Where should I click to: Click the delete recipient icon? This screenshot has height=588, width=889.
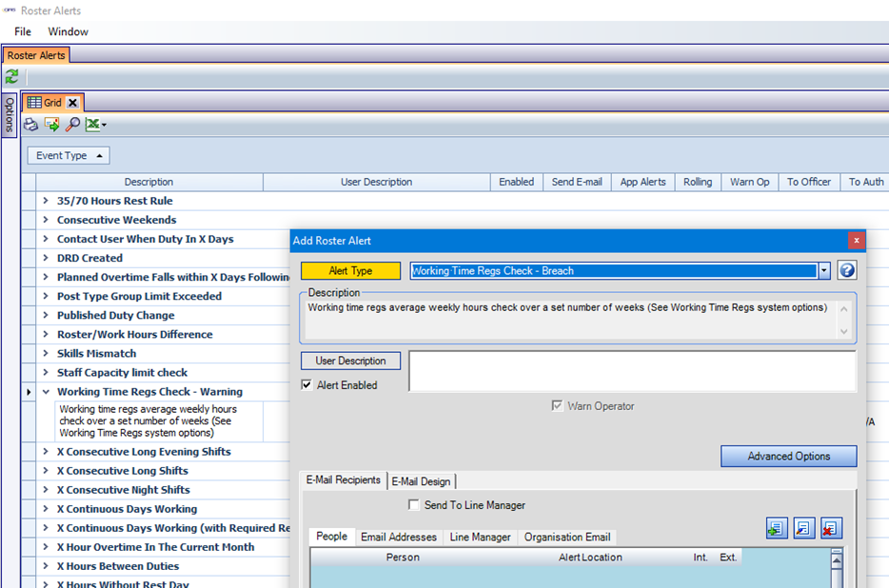coord(831,528)
